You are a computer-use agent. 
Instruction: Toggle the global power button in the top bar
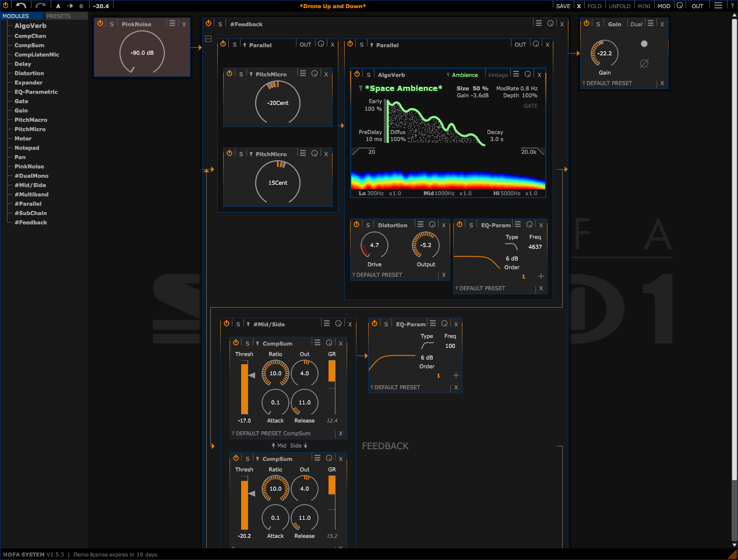[x=6, y=6]
